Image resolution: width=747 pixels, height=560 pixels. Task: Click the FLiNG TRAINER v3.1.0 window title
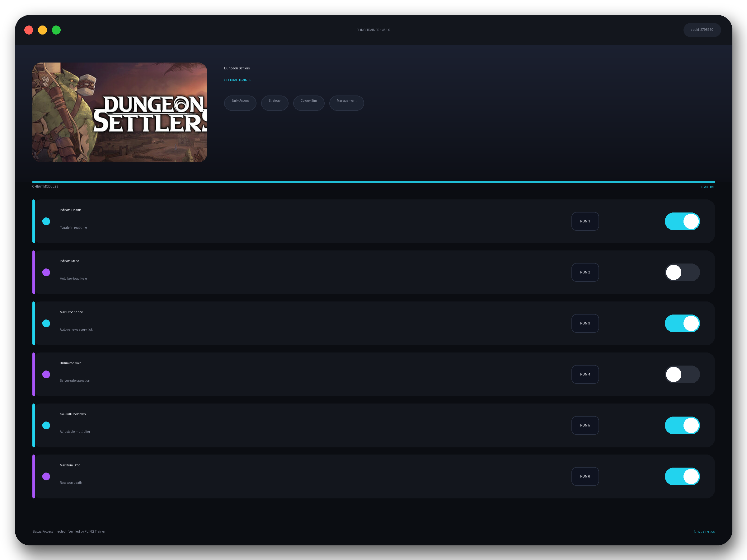373,30
